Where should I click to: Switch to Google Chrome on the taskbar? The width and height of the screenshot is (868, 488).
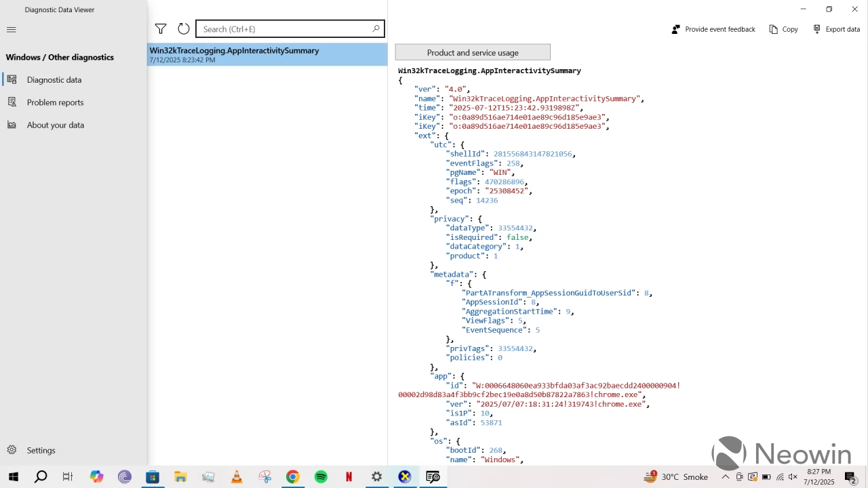pyautogui.click(x=292, y=476)
